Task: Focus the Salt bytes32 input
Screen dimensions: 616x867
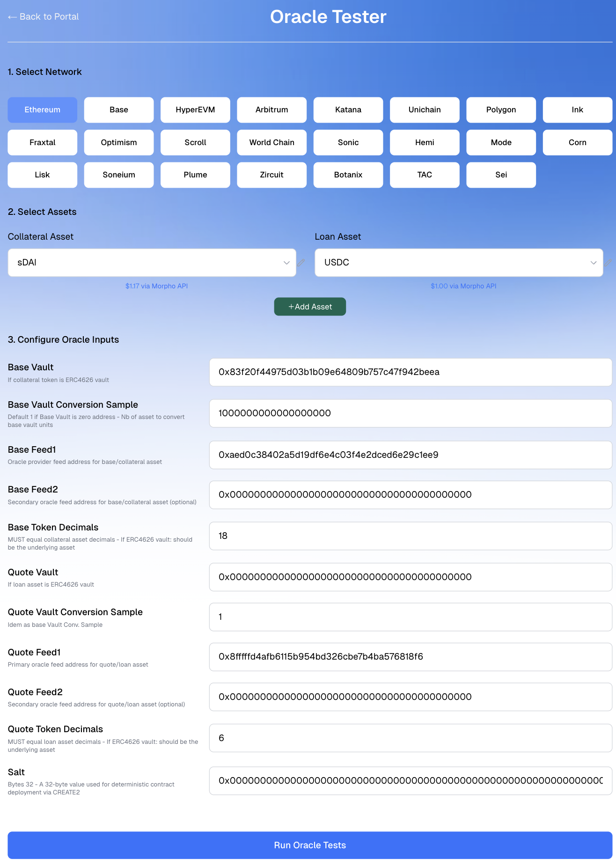Action: (410, 781)
